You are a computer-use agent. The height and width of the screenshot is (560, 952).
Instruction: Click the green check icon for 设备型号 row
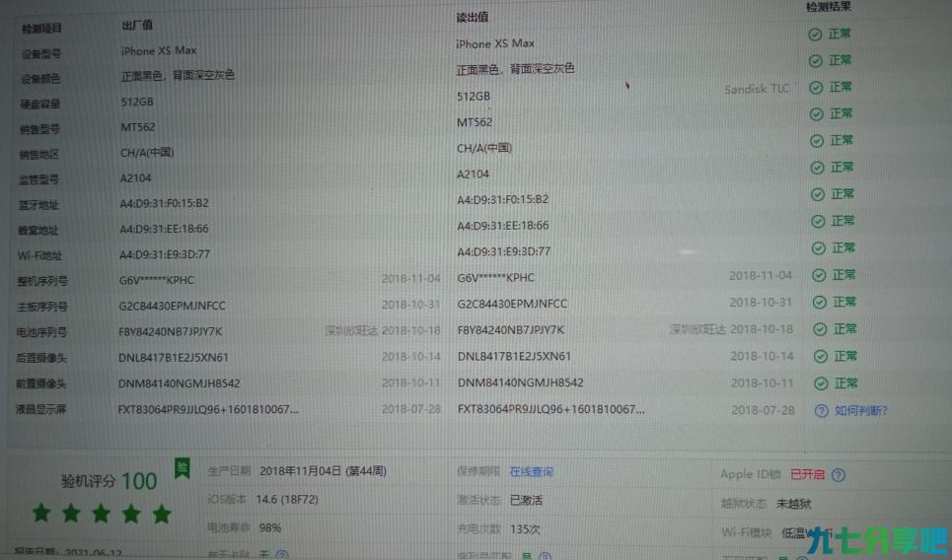pos(815,35)
